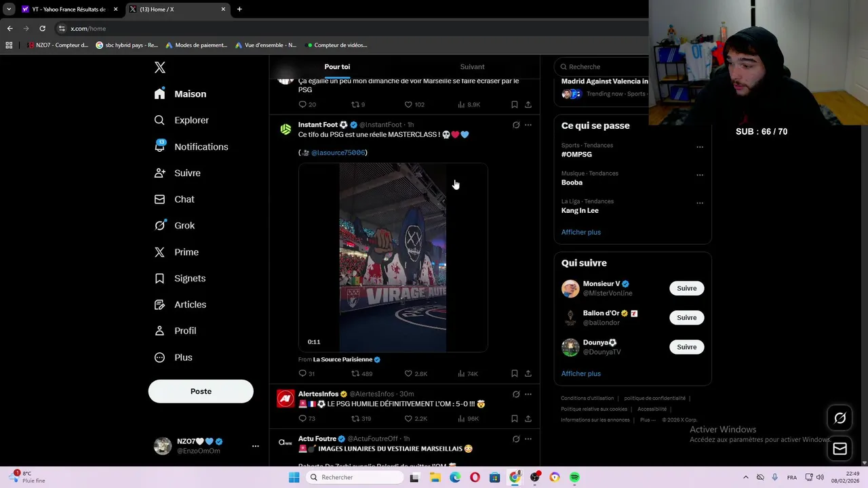The image size is (868, 488).
Task: Open the Booba music trend
Action: click(x=572, y=182)
